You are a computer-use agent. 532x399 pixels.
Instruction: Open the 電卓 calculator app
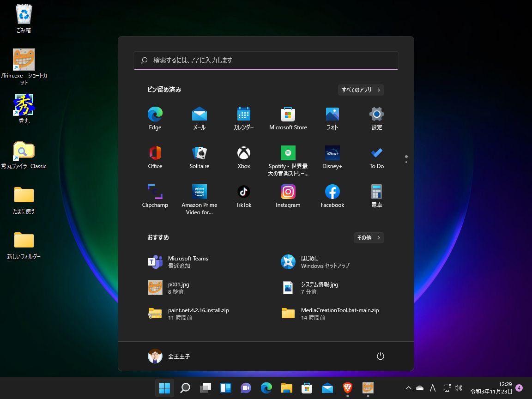pyautogui.click(x=377, y=196)
